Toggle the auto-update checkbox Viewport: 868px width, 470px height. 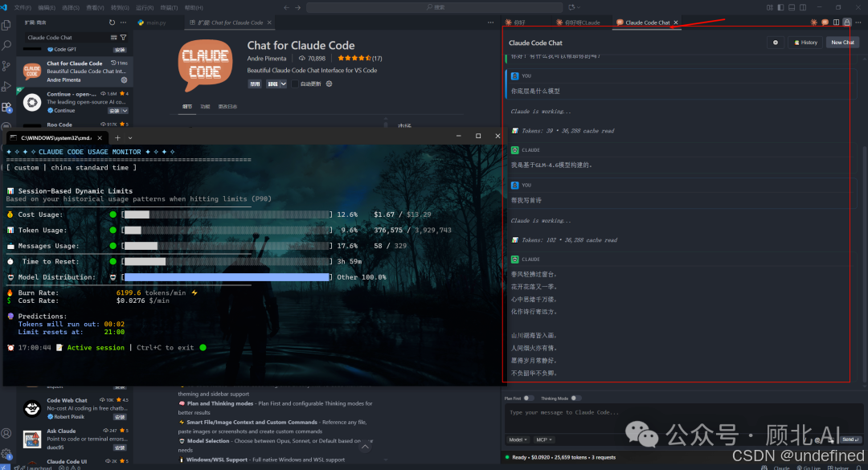point(295,84)
